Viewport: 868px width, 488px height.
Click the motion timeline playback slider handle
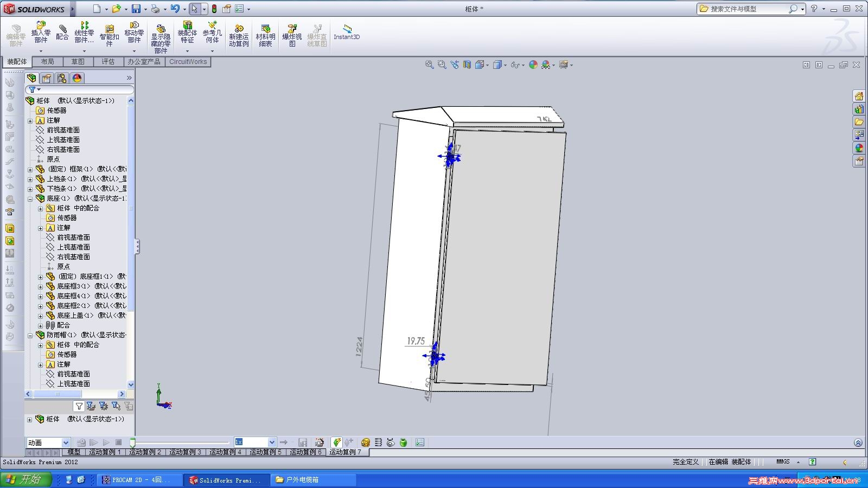(132, 442)
